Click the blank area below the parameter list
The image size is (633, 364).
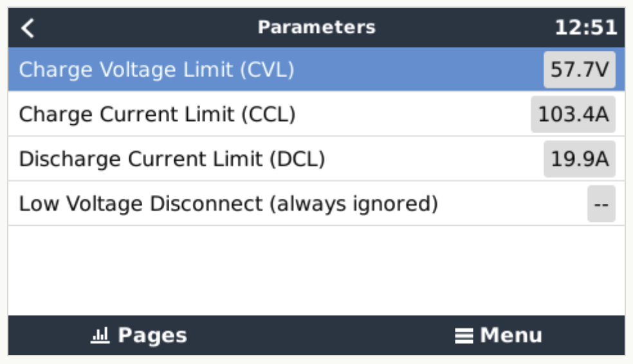pos(316,270)
